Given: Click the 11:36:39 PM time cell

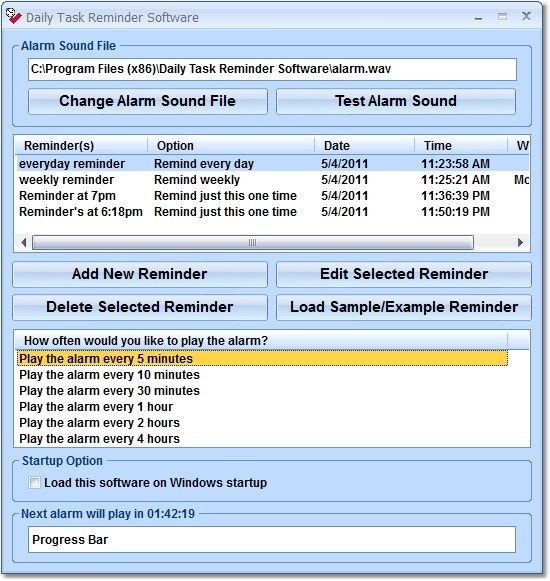Looking at the screenshot, I should click(x=455, y=196).
